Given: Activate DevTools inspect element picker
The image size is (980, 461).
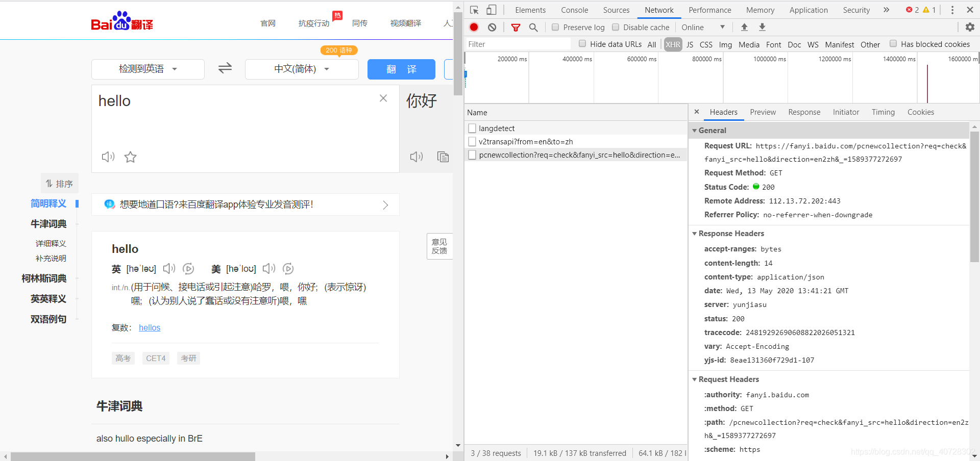Looking at the screenshot, I should coord(474,10).
